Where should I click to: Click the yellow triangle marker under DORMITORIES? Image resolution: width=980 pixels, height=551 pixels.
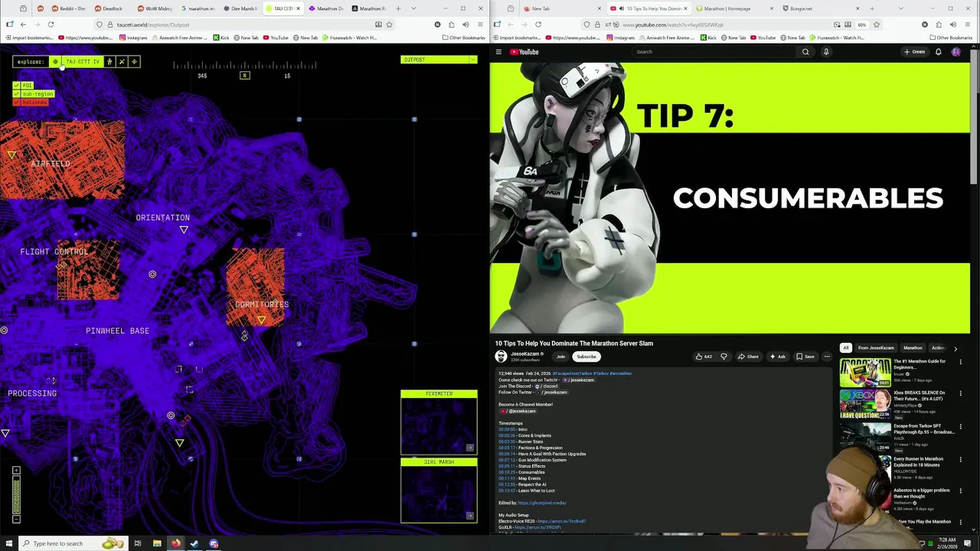pyautogui.click(x=261, y=320)
